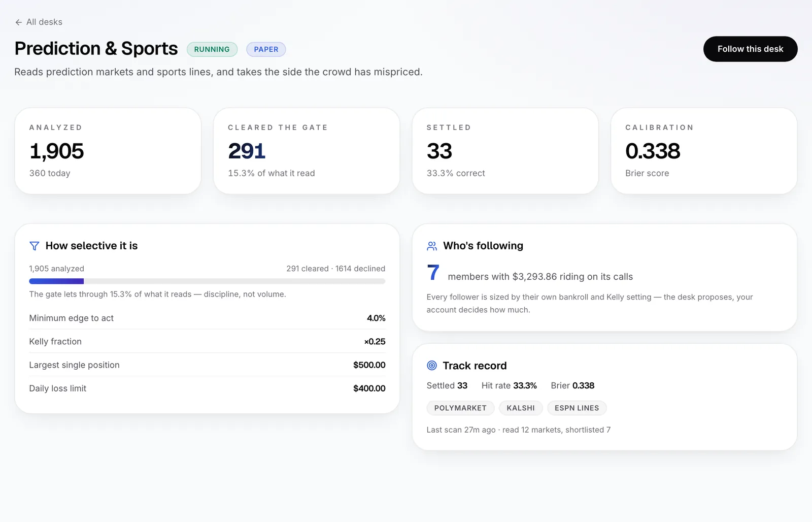This screenshot has width=812, height=522.
Task: Click the Analyzed 1,905 stat card
Action: point(108,151)
